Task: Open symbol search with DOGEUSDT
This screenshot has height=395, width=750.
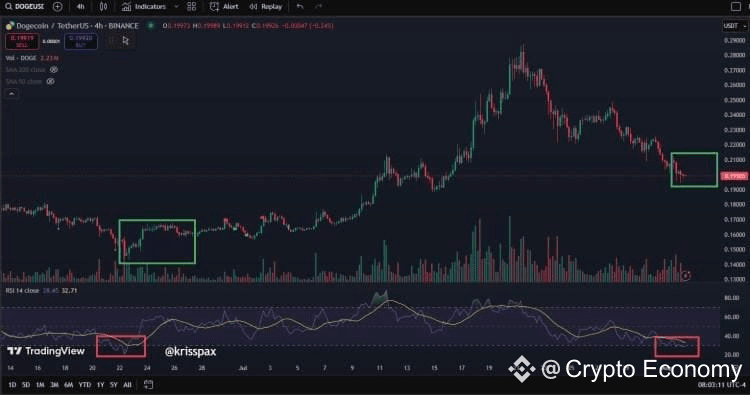Action: (24, 7)
